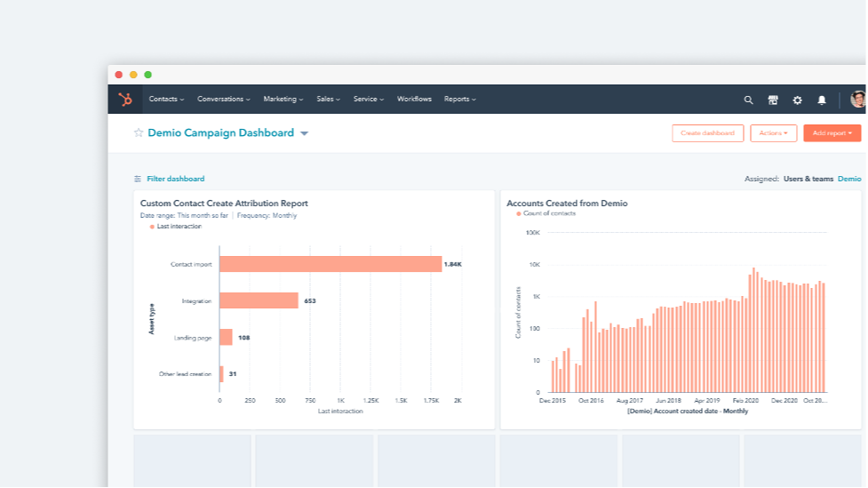Open the Contacts menu
Screen dimensions: 868x488
click(x=166, y=100)
